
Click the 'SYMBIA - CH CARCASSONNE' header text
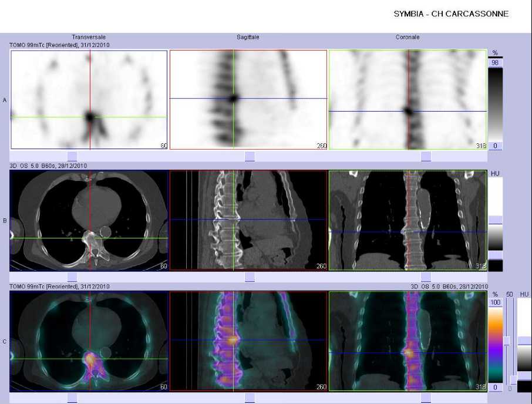tap(451, 14)
